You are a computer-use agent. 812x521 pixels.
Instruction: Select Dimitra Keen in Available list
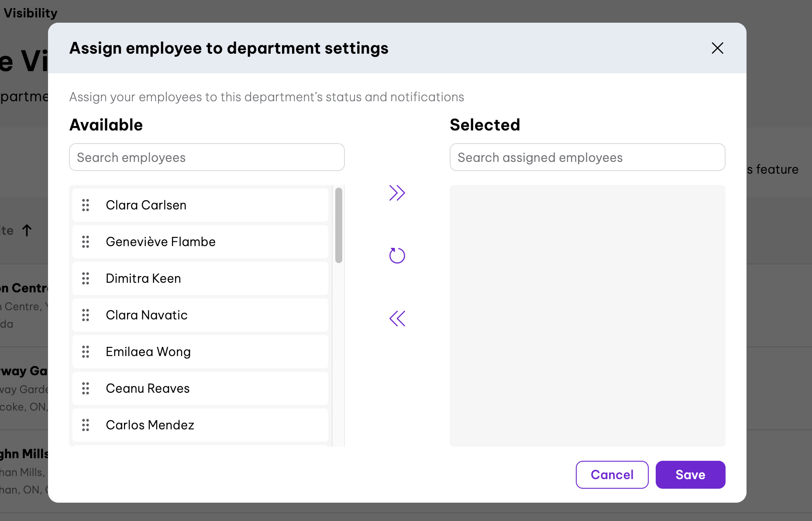point(200,278)
